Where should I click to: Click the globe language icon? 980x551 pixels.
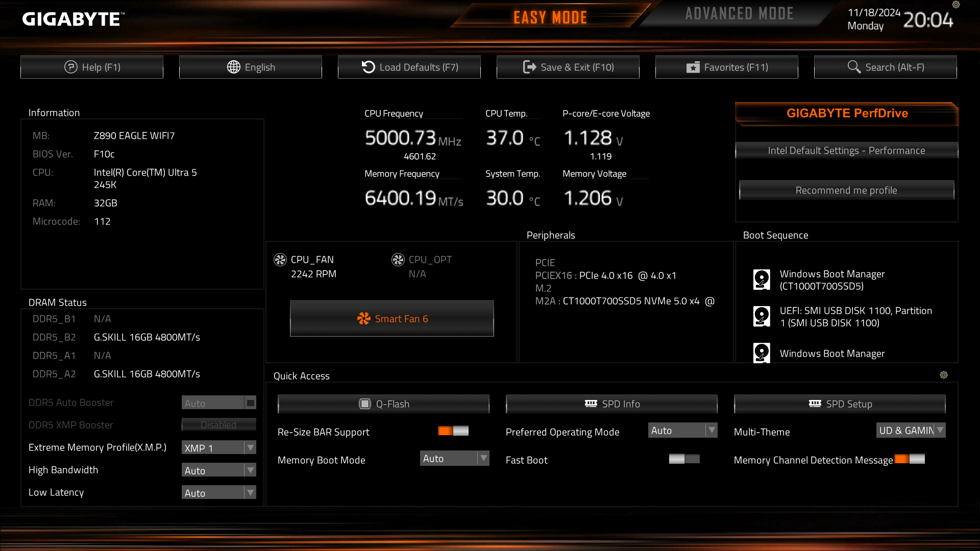coord(234,67)
